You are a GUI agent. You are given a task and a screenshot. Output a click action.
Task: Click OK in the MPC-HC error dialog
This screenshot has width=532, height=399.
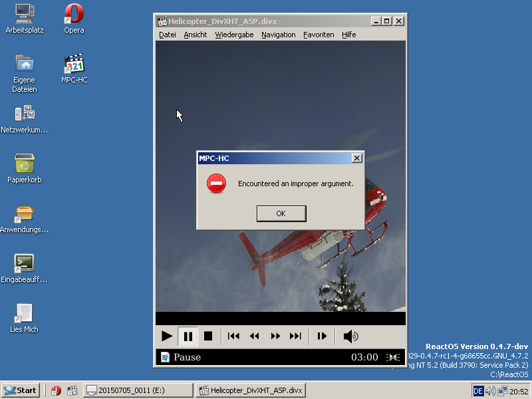(x=281, y=213)
